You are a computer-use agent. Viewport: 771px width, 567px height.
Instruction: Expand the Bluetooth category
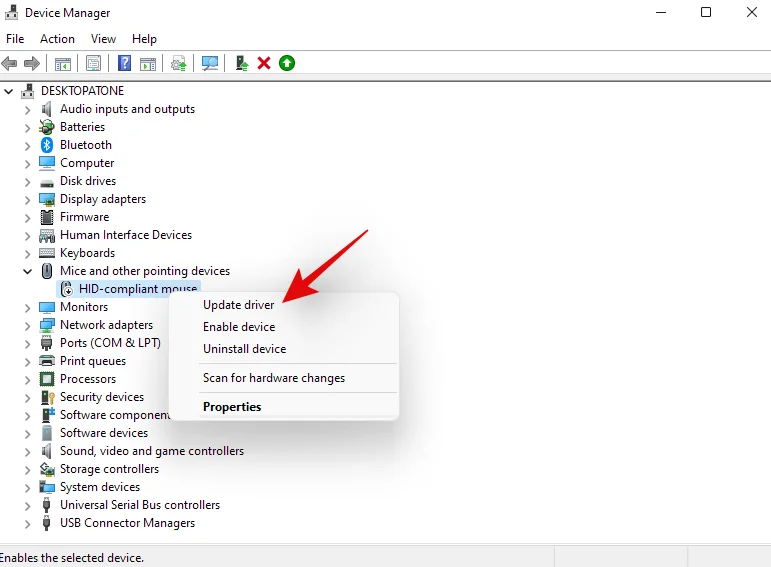click(x=28, y=146)
